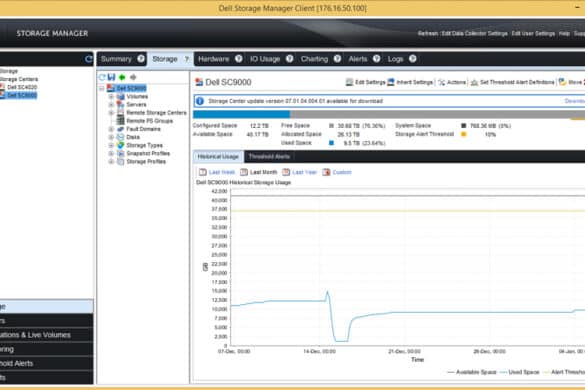Image resolution: width=585 pixels, height=390 pixels.
Task: Click the Move icon in the SC9000 toolbar
Action: tap(563, 82)
